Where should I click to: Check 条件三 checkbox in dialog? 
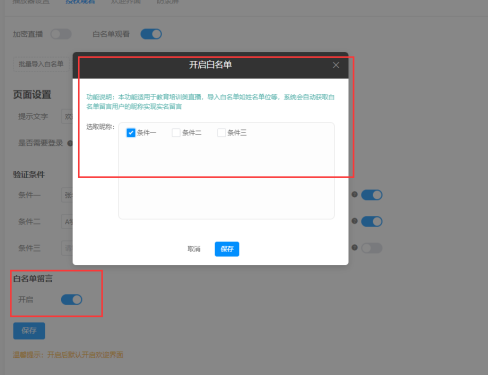pos(221,133)
